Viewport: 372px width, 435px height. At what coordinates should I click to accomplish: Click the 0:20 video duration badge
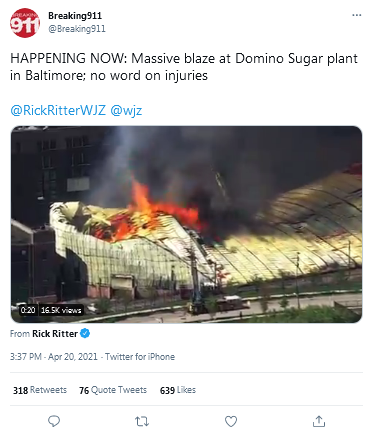pos(28,310)
